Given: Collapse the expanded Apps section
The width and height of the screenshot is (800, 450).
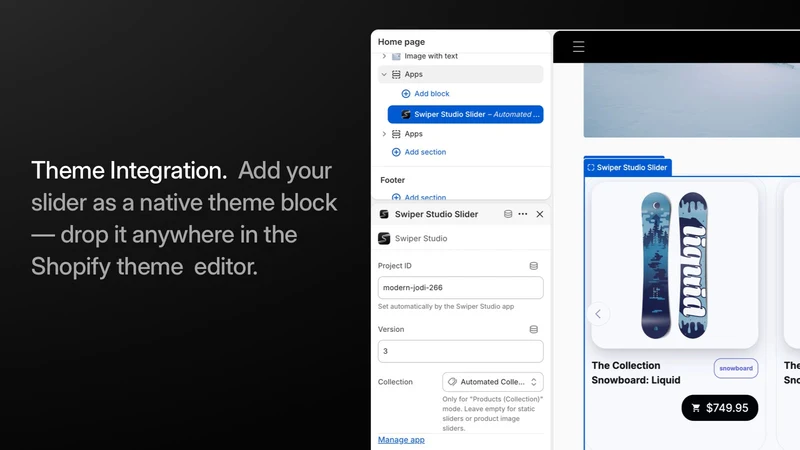Looking at the screenshot, I should [384, 74].
